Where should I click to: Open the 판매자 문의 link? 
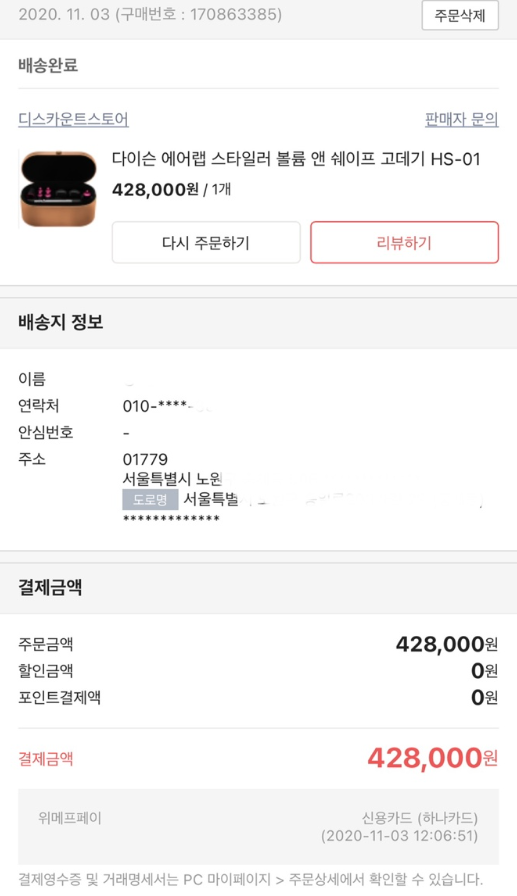pyautogui.click(x=461, y=119)
